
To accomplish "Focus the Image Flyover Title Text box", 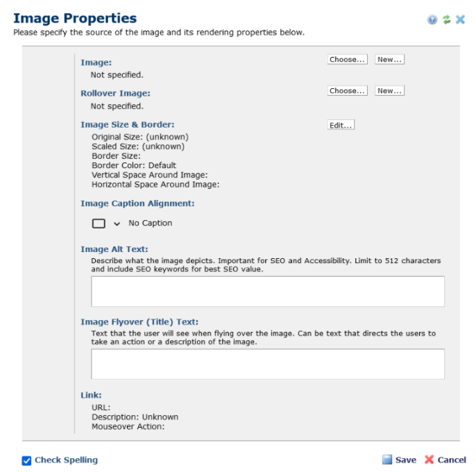I will pyautogui.click(x=268, y=364).
